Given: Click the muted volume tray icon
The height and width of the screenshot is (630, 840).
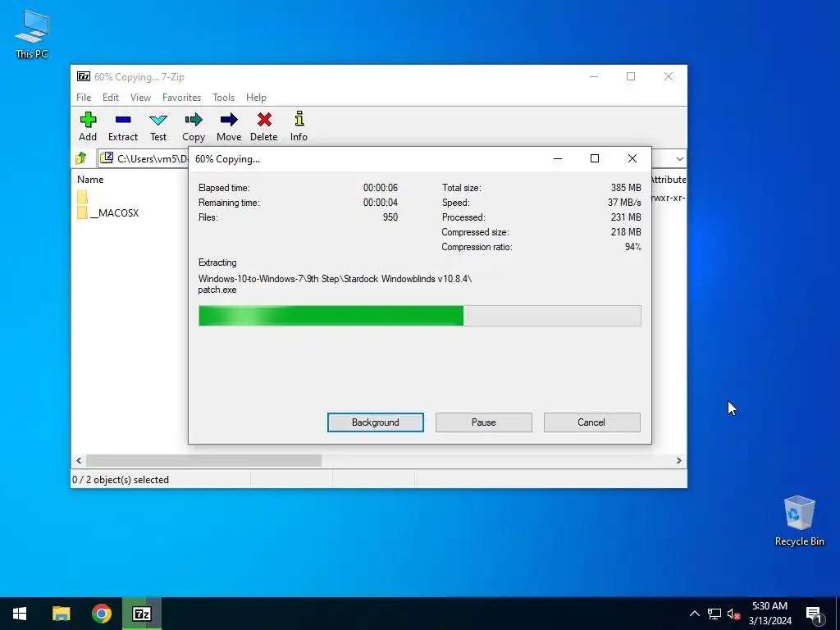Looking at the screenshot, I should [x=733, y=614].
